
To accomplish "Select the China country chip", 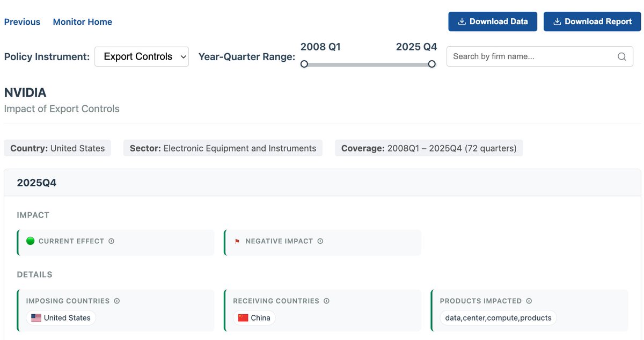I will point(254,317).
